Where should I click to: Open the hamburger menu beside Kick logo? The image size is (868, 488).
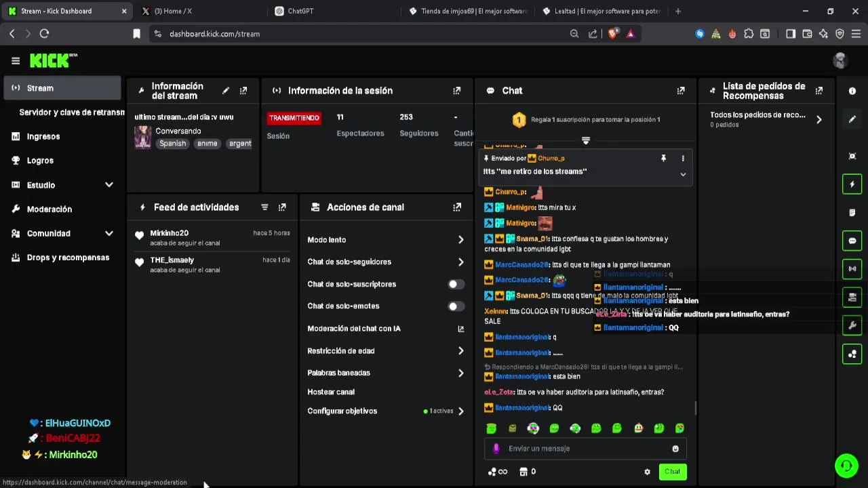point(16,60)
